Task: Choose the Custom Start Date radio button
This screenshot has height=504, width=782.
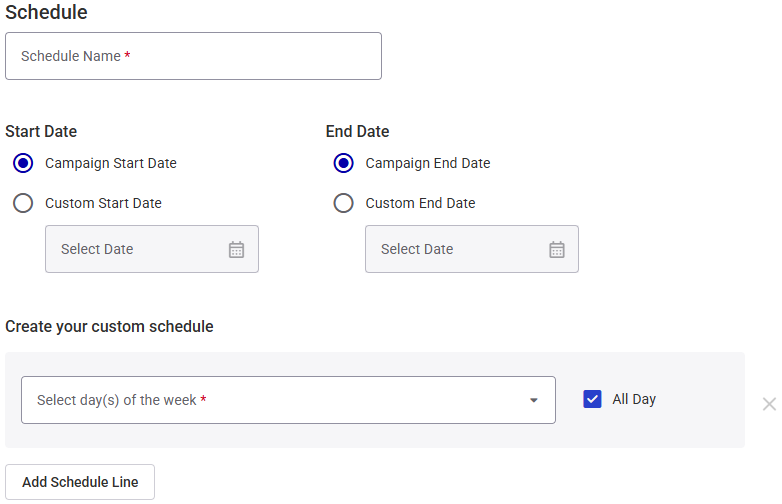Action: click(23, 203)
